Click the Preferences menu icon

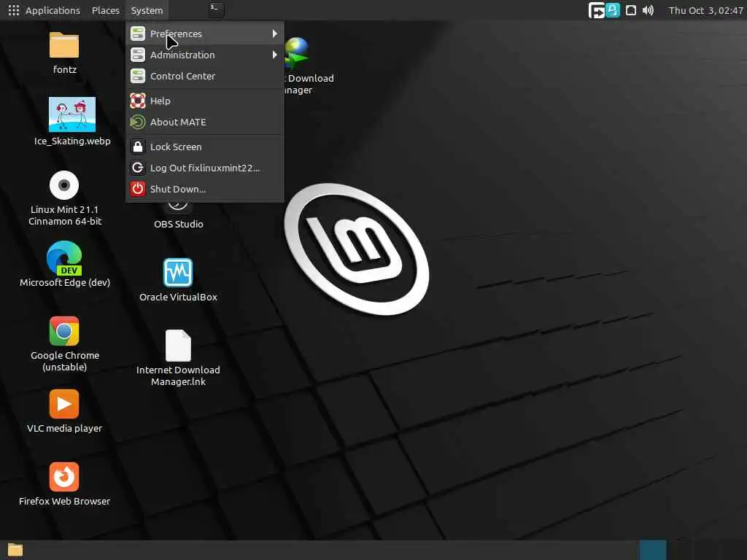138,34
